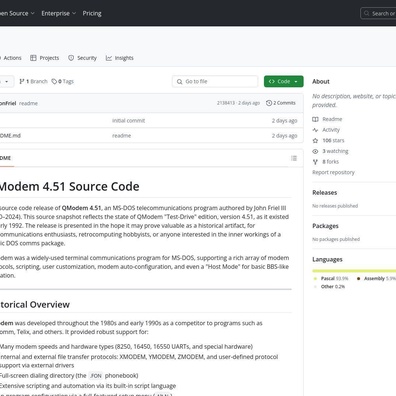The width and height of the screenshot is (396, 396).
Task: Click the languages percentage bar
Action: (354, 271)
